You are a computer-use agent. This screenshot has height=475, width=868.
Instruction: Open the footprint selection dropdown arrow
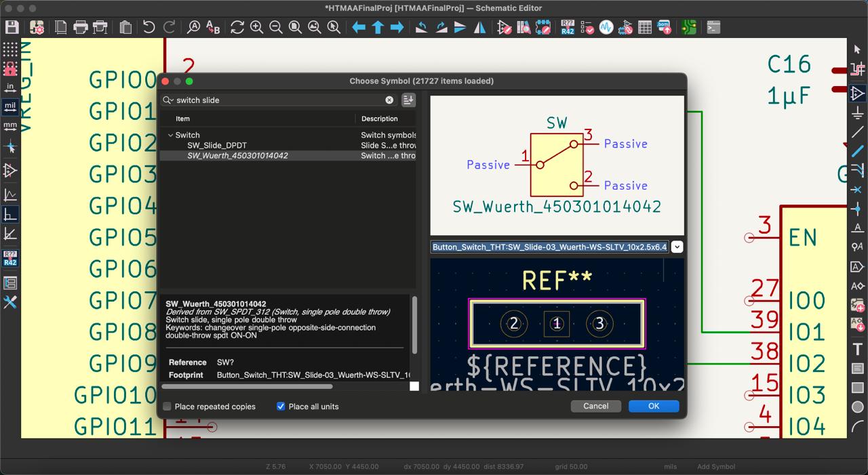pyautogui.click(x=677, y=247)
